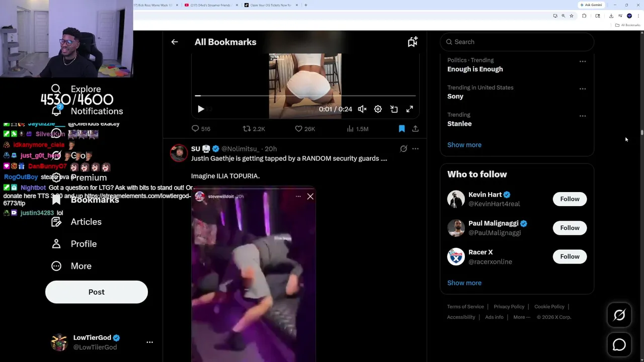Screen dimensions: 644x362
Task: Open Chrome downloads icon
Action: coord(611,16)
